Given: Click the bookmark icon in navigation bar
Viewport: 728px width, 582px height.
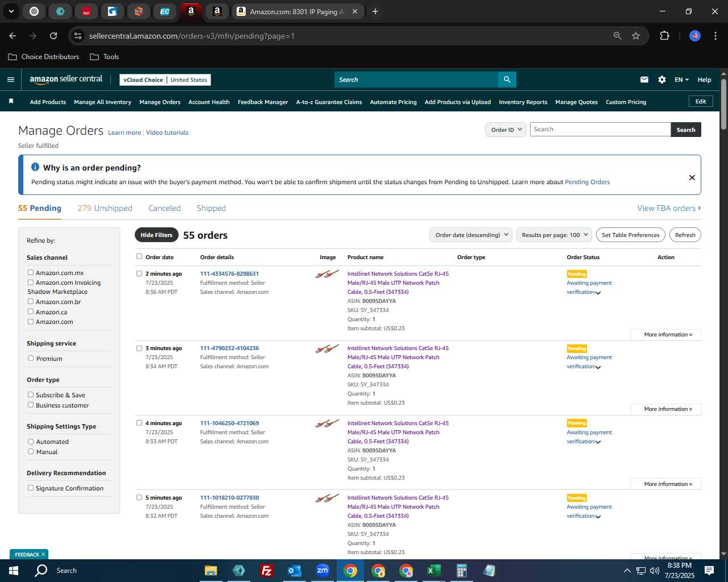Looking at the screenshot, I should (x=11, y=102).
